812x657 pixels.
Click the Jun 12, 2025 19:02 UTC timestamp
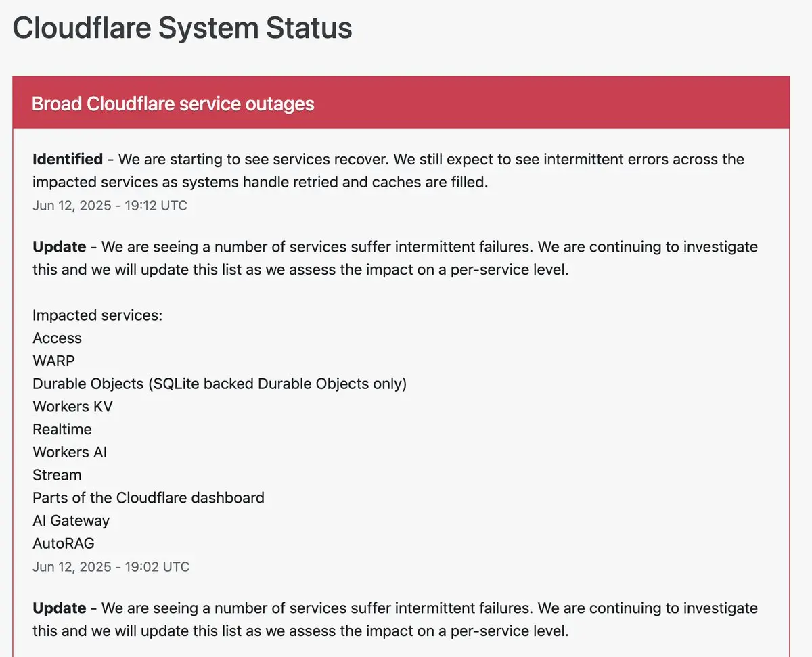(111, 567)
